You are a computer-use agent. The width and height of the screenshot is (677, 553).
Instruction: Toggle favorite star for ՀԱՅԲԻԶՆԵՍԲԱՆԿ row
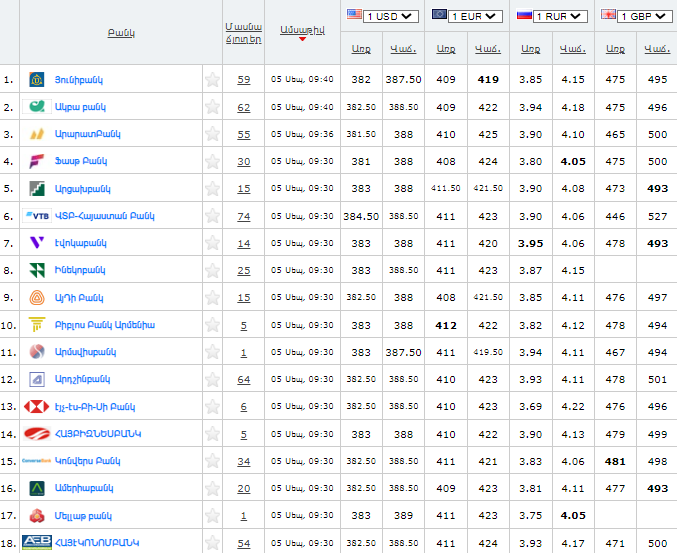coord(212,434)
